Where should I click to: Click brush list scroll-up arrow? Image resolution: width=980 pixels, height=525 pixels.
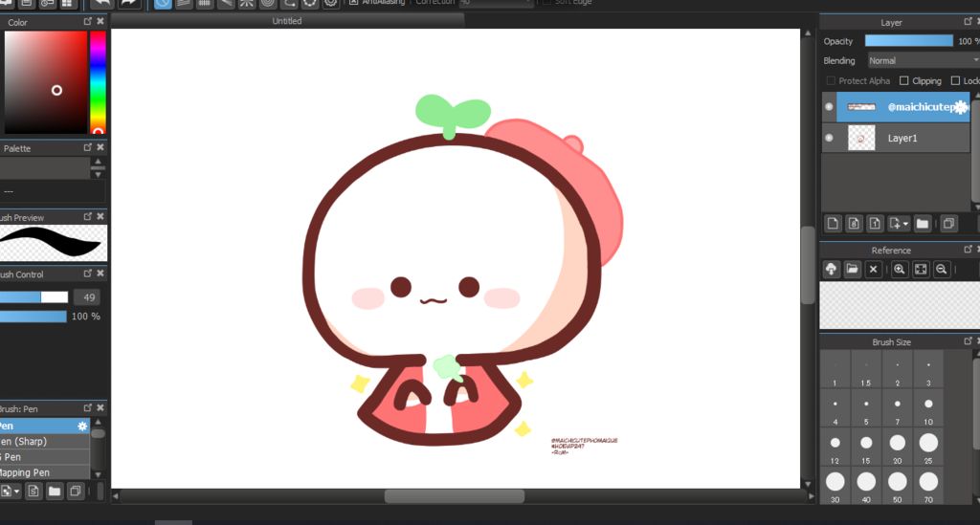pyautogui.click(x=99, y=423)
